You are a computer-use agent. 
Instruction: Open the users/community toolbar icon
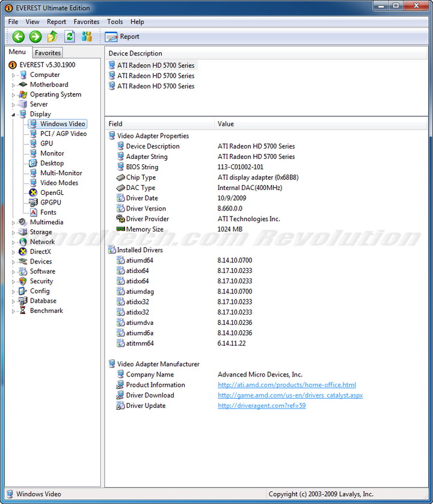[x=87, y=37]
